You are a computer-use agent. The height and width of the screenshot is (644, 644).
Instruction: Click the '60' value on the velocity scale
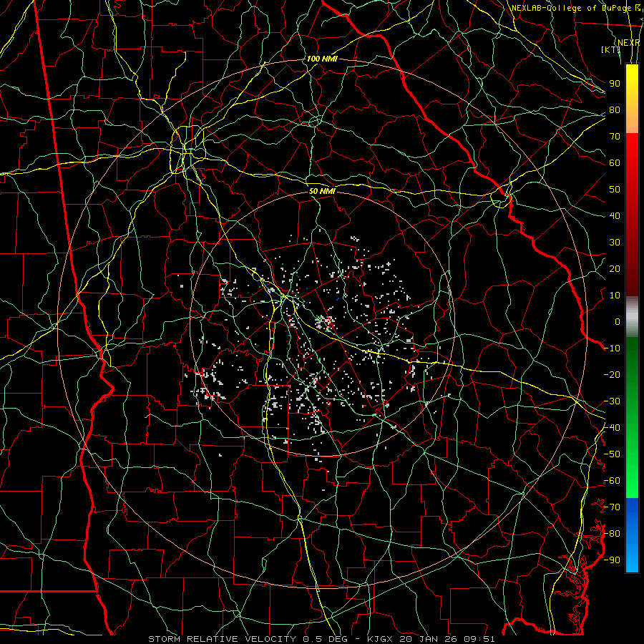click(615, 163)
